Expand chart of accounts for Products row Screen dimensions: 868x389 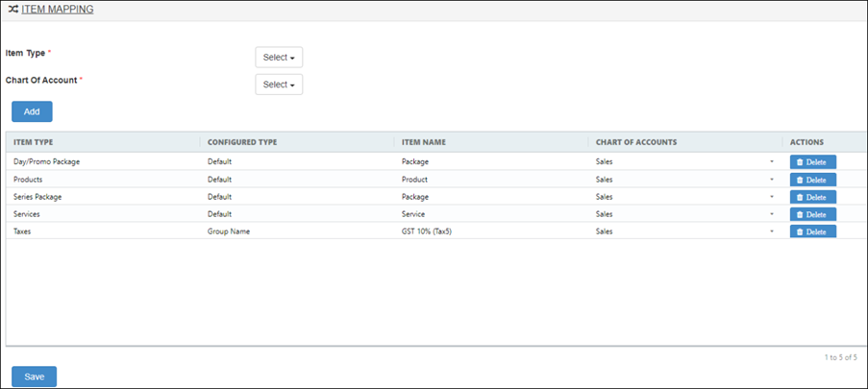(771, 180)
